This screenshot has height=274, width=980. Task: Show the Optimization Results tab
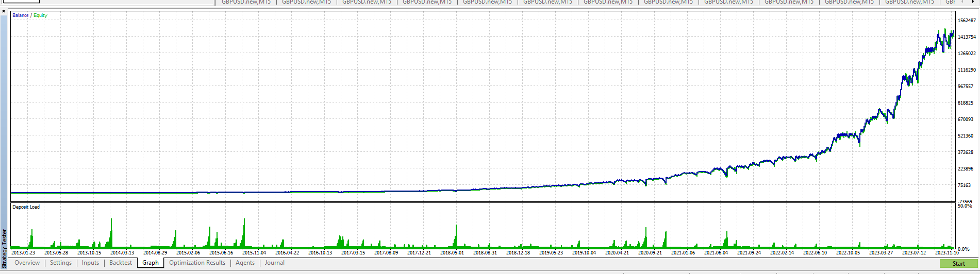tap(197, 263)
